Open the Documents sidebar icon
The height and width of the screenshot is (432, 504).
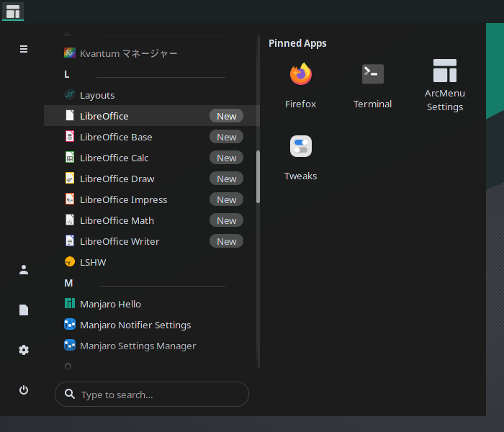[24, 310]
